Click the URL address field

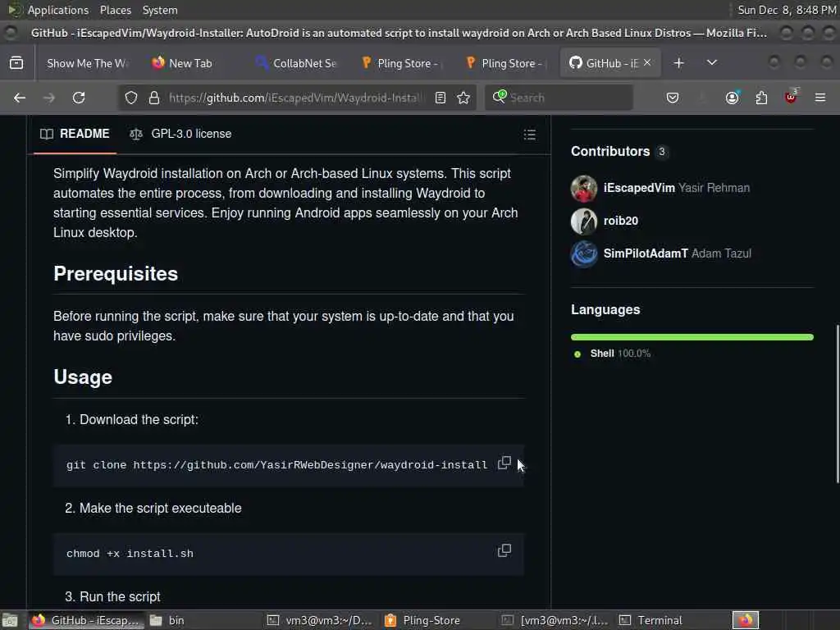[x=294, y=98]
